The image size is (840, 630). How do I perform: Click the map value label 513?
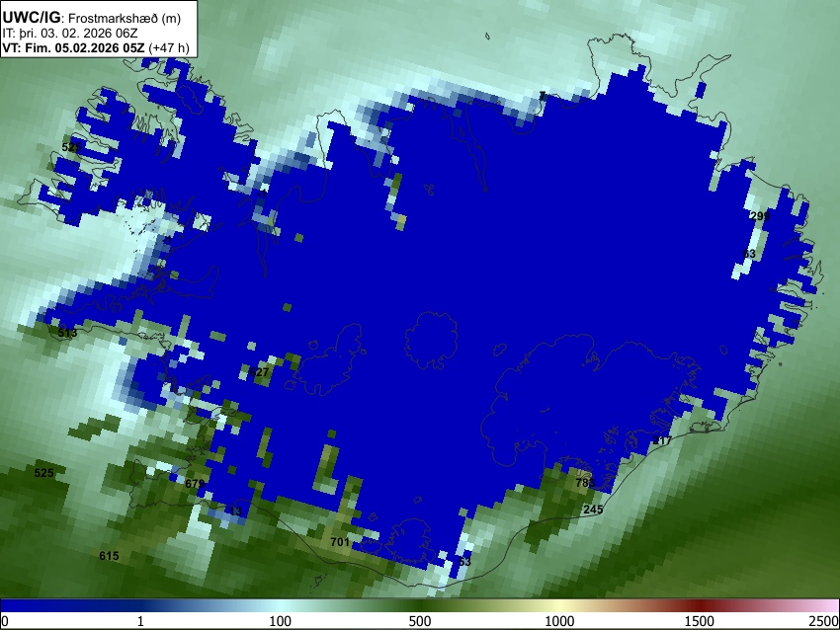pyautogui.click(x=67, y=333)
